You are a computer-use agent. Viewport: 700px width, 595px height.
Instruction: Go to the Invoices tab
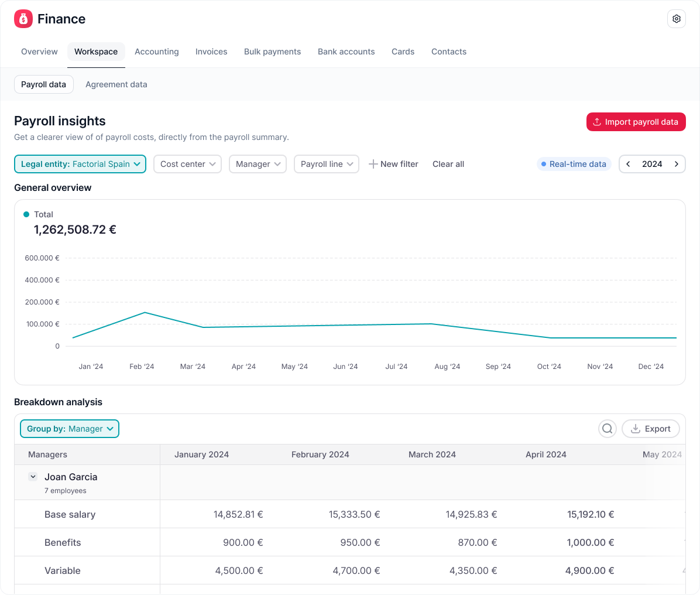tap(211, 52)
